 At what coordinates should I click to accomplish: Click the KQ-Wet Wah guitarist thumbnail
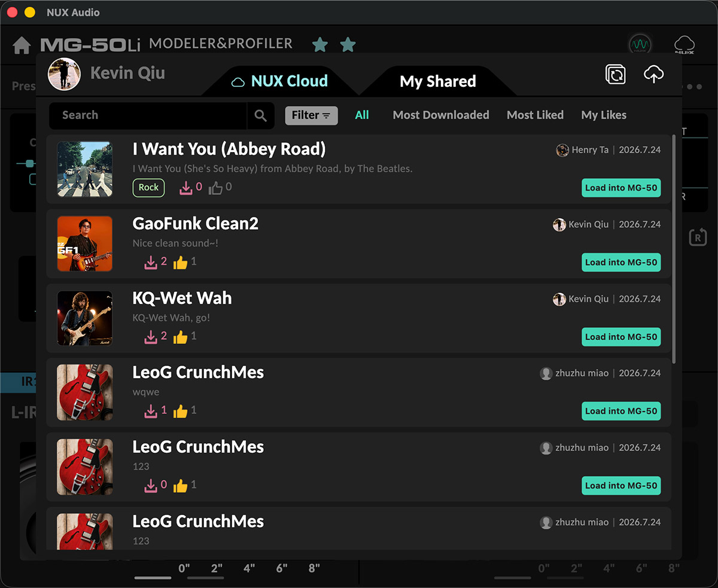click(84, 318)
